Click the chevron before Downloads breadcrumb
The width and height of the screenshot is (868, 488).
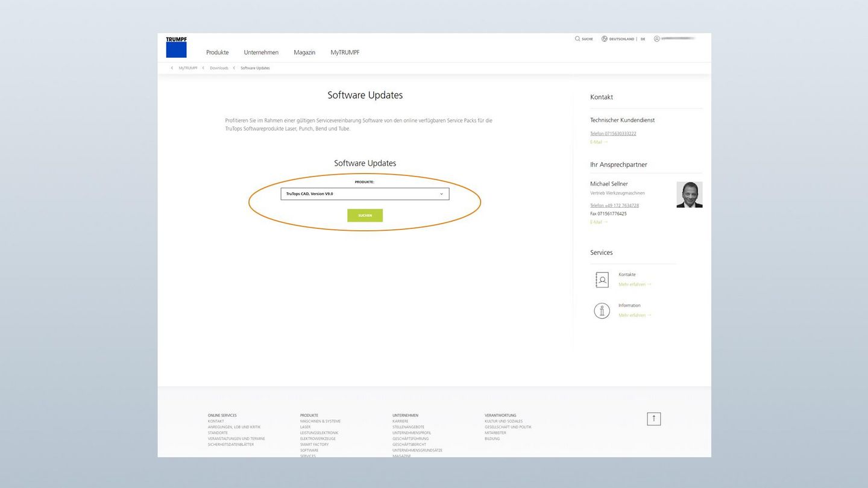(203, 67)
